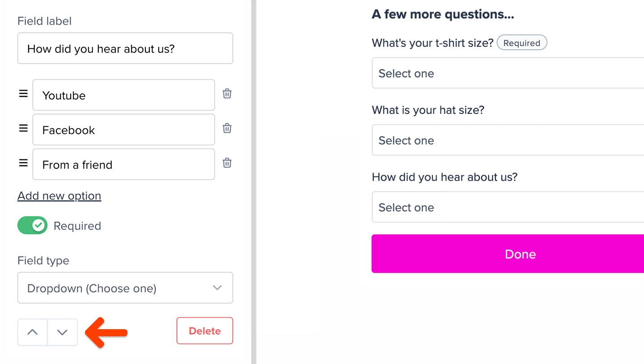Delete the Facebook option
The image size is (644, 364).
227,128
